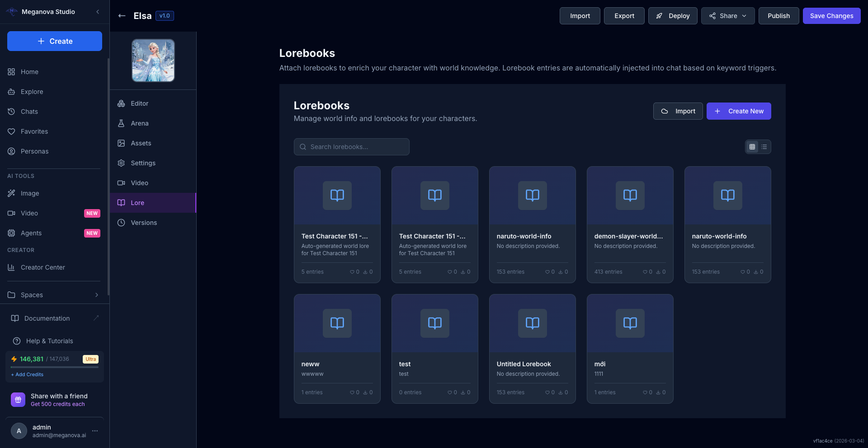Switch lorebooks to list view
The height and width of the screenshot is (448, 868).
764,147
